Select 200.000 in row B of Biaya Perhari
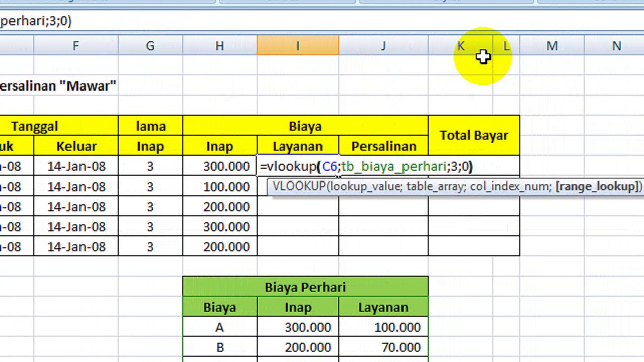This screenshot has height=362, width=644. coord(298,347)
